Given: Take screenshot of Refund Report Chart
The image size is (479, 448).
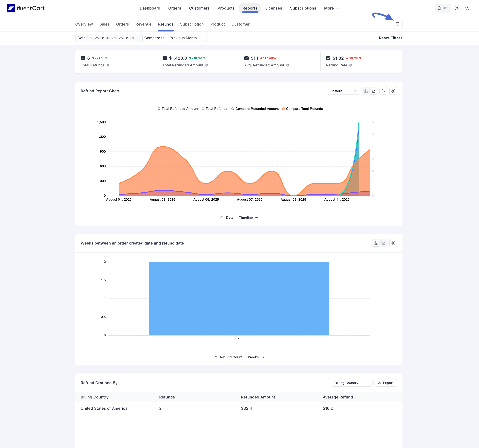Looking at the screenshot, I should coord(393,91).
